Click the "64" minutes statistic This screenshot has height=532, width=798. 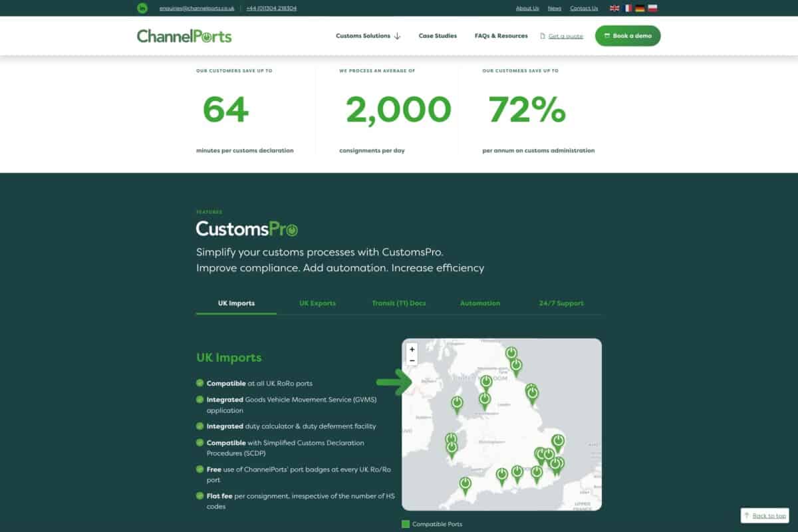coord(225,110)
